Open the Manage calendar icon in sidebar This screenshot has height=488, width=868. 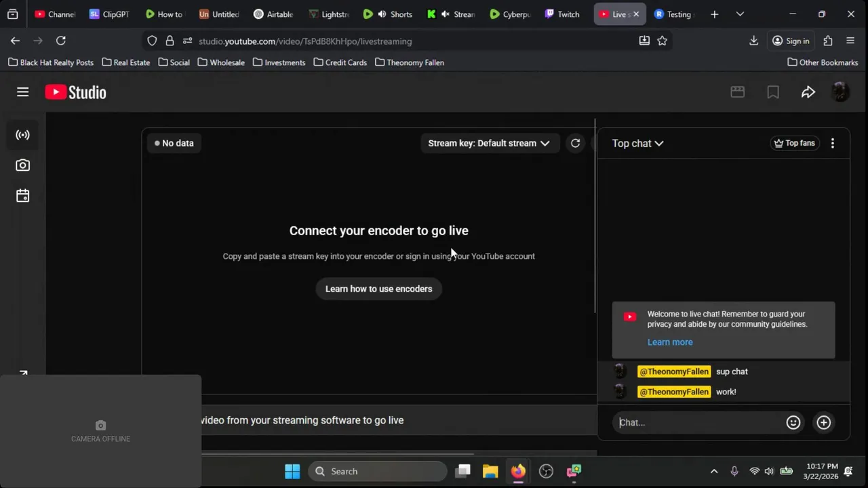click(x=22, y=196)
